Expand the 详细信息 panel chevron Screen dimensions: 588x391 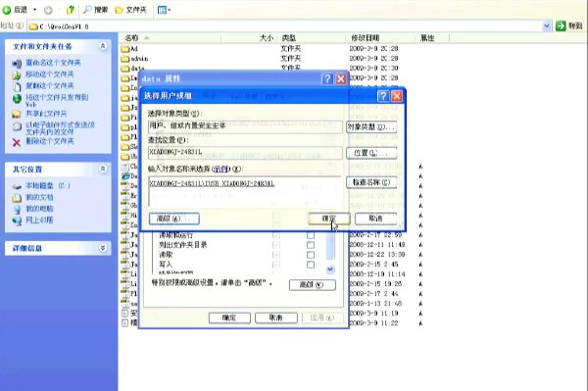tap(103, 248)
